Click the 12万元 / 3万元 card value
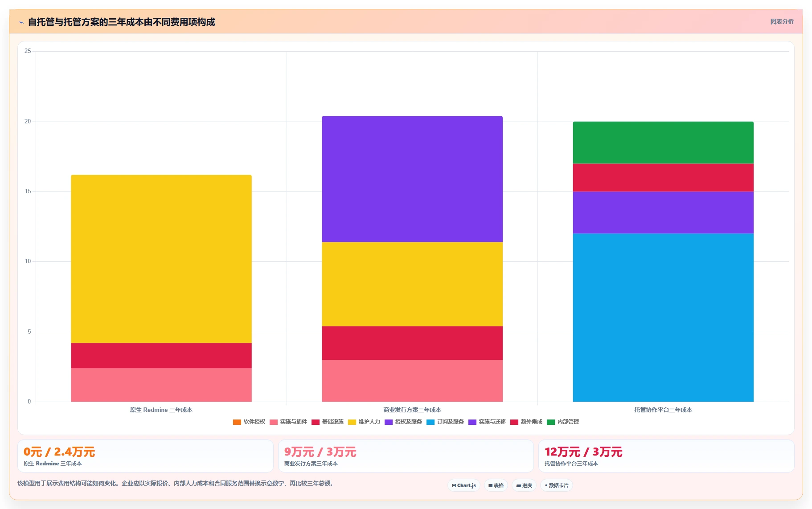 pos(583,452)
